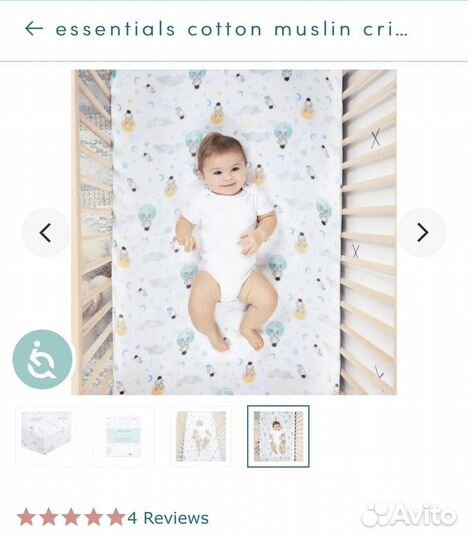Select the third crib thumbnail
Viewport: 468px width, 540px height.
[201, 436]
